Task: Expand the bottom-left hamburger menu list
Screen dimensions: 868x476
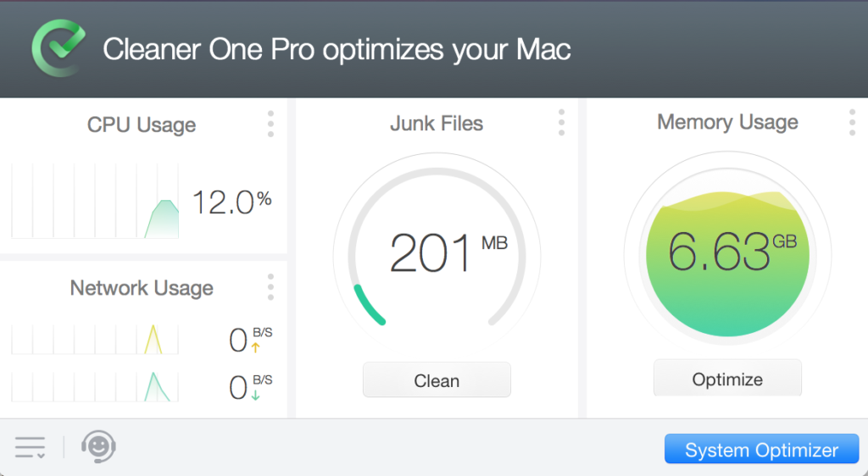Action: tap(30, 447)
